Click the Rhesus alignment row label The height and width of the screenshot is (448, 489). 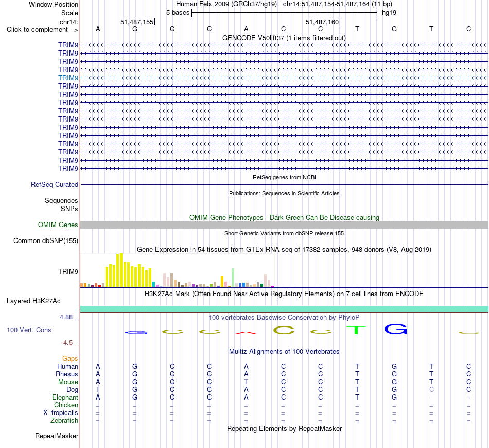[67, 374]
